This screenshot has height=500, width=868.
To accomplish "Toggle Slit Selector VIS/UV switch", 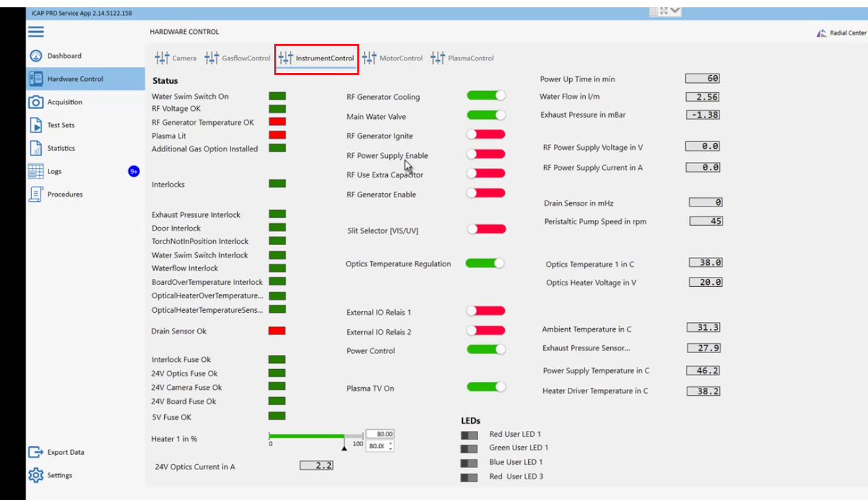I will (486, 229).
